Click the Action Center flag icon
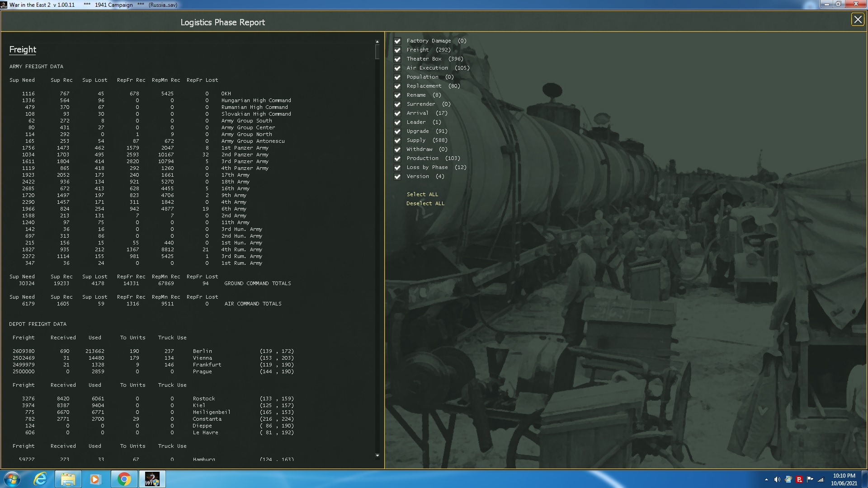Screen dimensions: 868x488 [810, 479]
